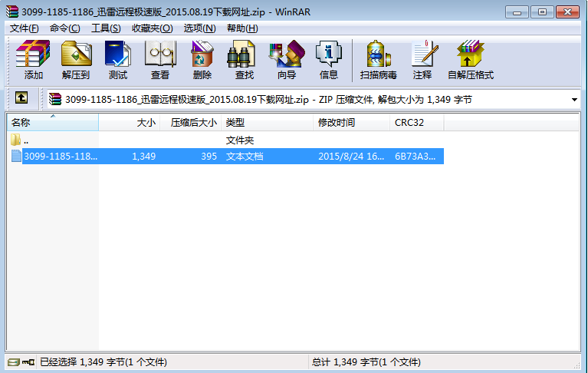Sort by 类型 column header
Viewport: 588px width, 373px height.
pyautogui.click(x=268, y=122)
